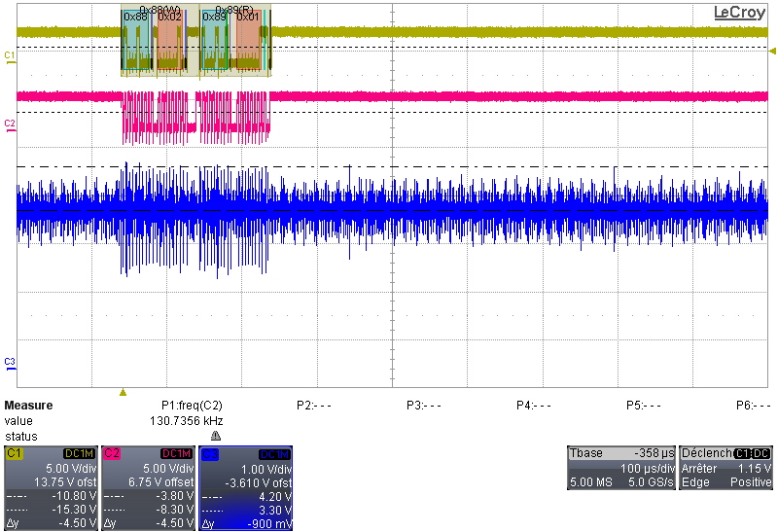The width and height of the screenshot is (778, 532).
Task: Click C2 cursor reading -8.30 V
Action: click(x=174, y=510)
